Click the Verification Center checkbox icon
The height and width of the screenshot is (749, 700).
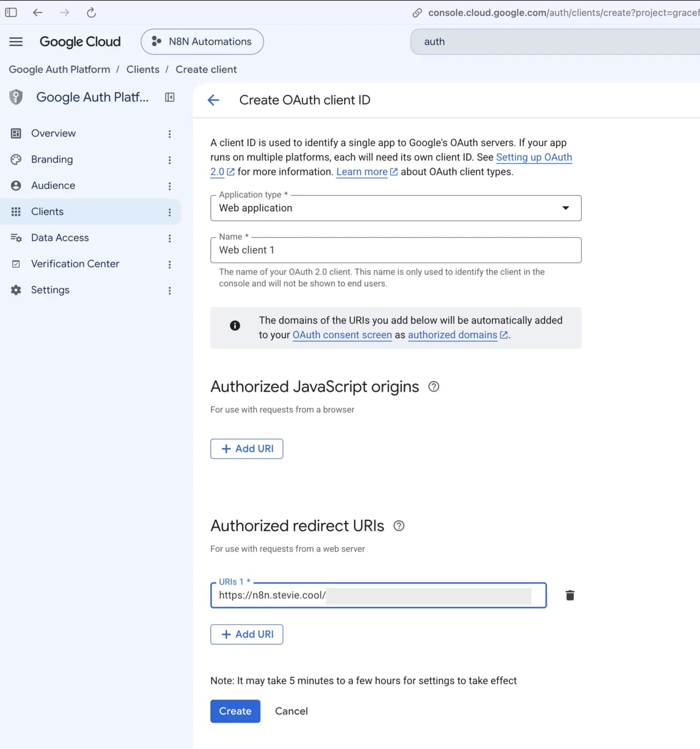pyautogui.click(x=16, y=264)
